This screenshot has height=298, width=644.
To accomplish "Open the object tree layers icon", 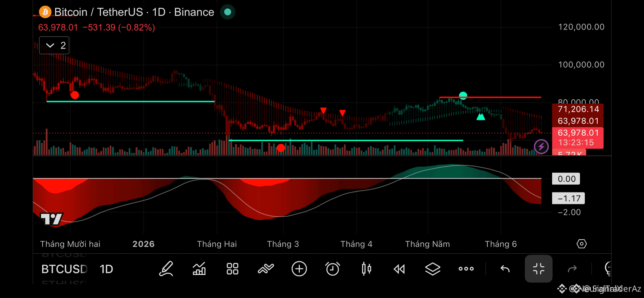I will point(433,269).
